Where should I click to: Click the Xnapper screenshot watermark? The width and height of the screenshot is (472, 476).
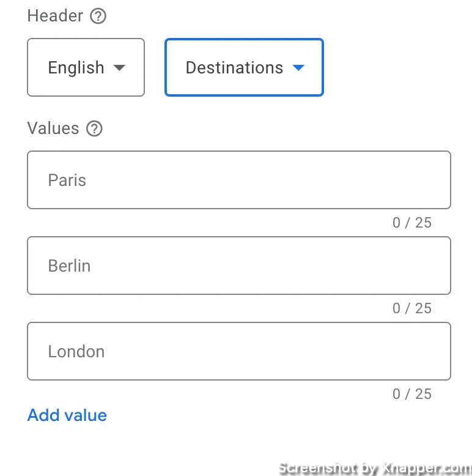pos(375,468)
